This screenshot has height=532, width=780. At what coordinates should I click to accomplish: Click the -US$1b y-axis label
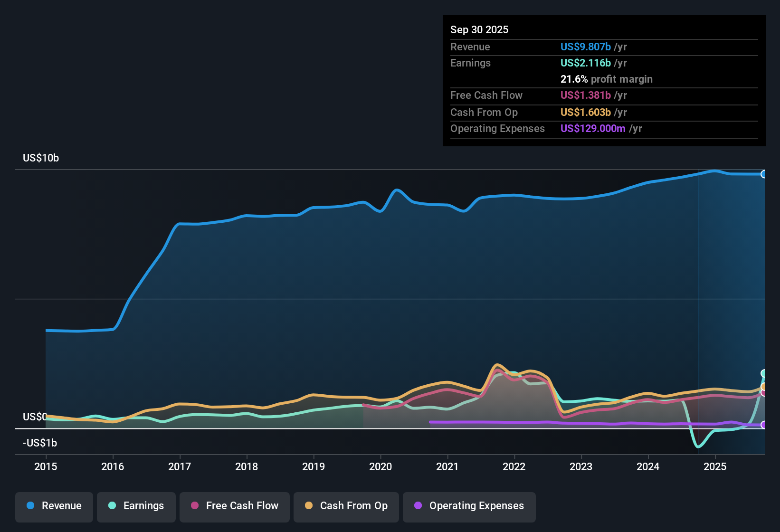40,443
